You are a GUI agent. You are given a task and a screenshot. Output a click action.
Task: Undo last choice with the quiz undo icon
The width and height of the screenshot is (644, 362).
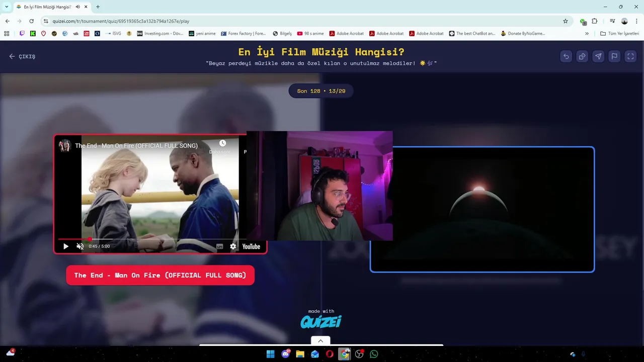click(x=566, y=56)
